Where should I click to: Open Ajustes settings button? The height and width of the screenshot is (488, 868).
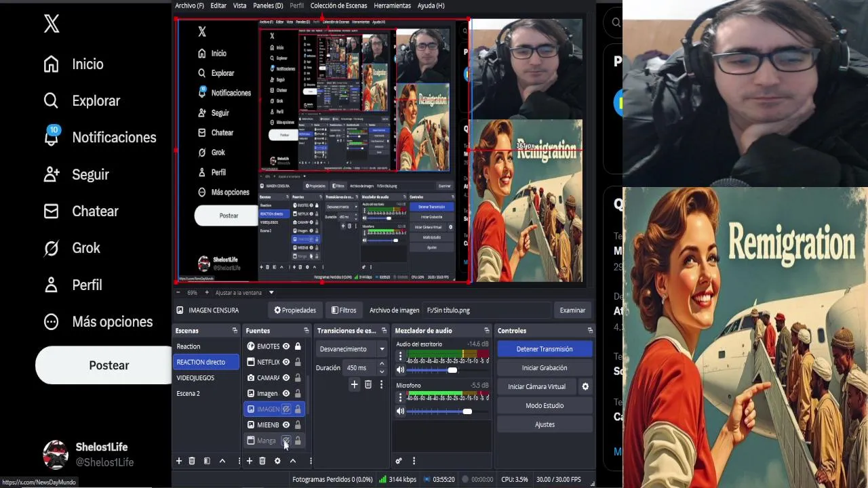[x=545, y=424]
